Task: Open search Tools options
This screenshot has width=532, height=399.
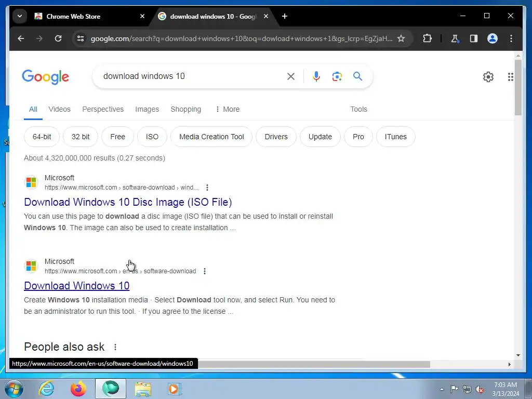Action: pyautogui.click(x=358, y=109)
